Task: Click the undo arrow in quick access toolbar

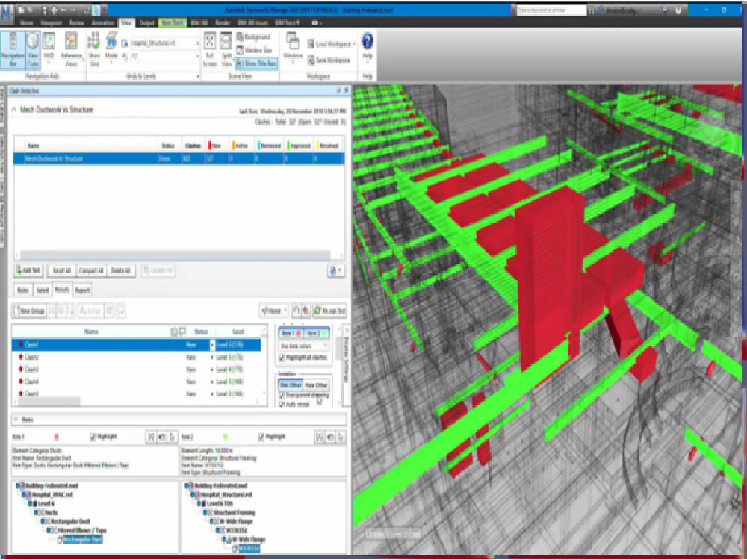Action: pos(63,10)
